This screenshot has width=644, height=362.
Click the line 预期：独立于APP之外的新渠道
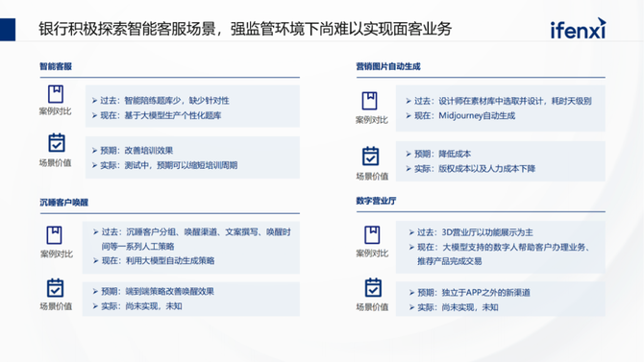pos(470,293)
